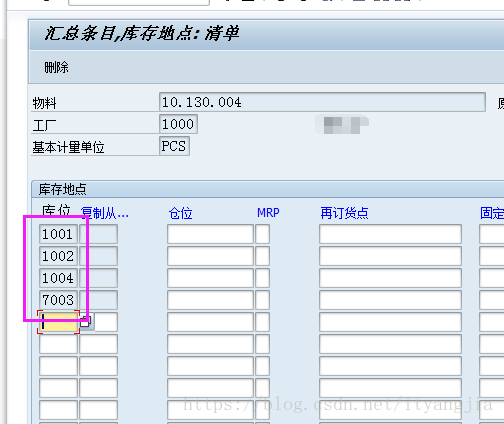Click 再订货点 field in the active yellow row
This screenshot has height=424, width=504.
pyautogui.click(x=390, y=322)
